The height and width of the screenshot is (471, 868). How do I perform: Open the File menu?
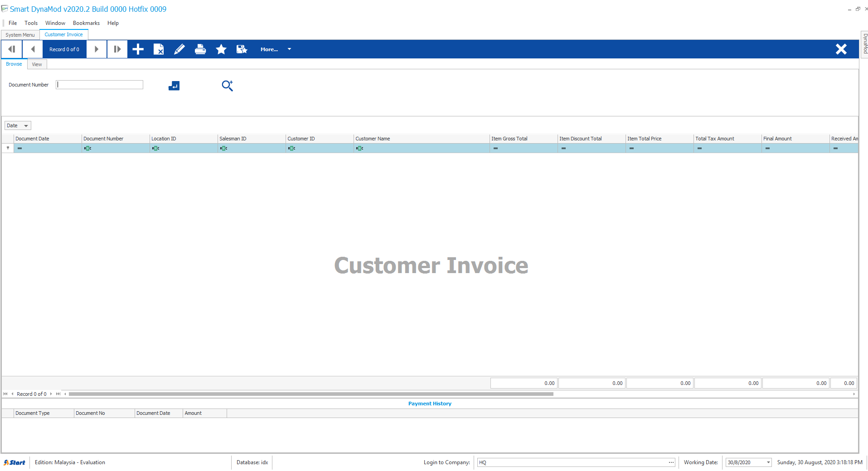(13, 23)
